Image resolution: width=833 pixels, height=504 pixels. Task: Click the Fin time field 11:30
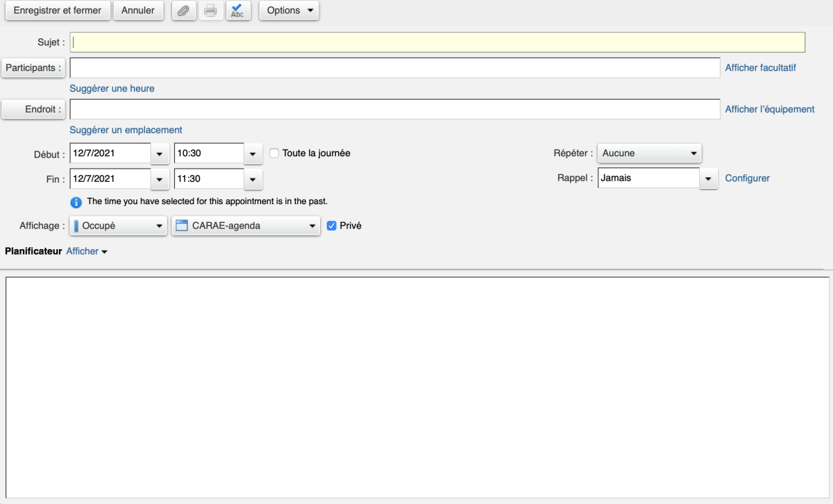click(x=209, y=178)
